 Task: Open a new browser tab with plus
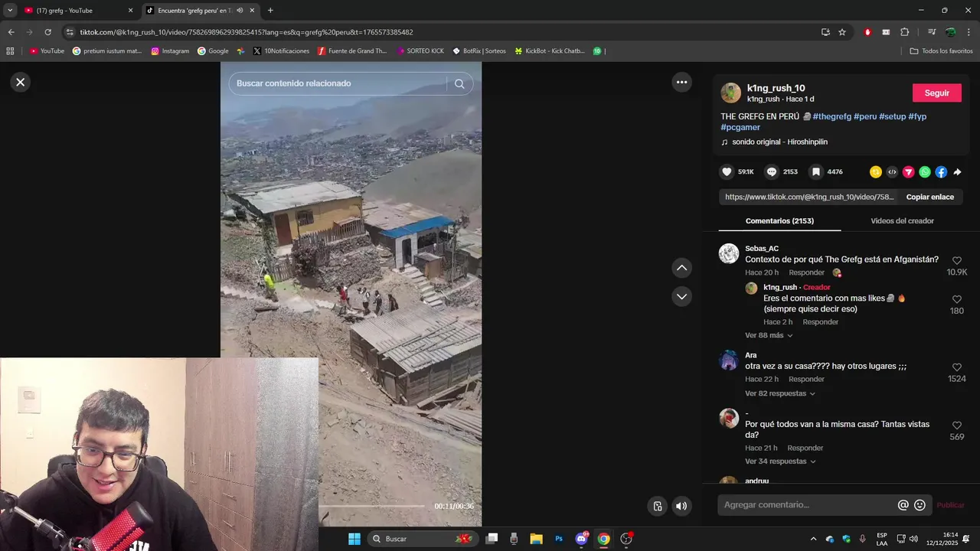(x=270, y=11)
